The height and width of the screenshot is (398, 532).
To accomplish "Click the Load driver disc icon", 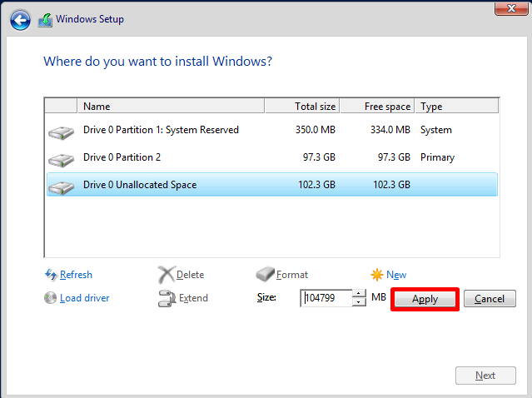I will (x=51, y=298).
